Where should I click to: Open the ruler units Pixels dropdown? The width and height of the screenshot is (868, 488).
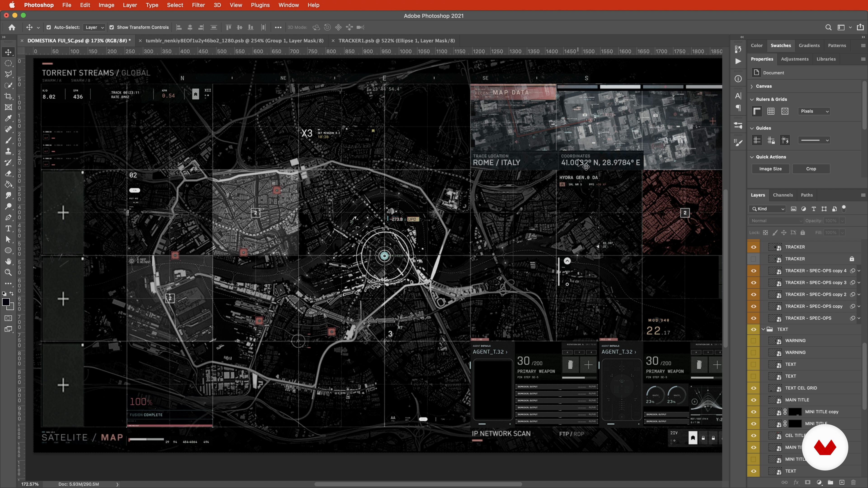tap(814, 111)
